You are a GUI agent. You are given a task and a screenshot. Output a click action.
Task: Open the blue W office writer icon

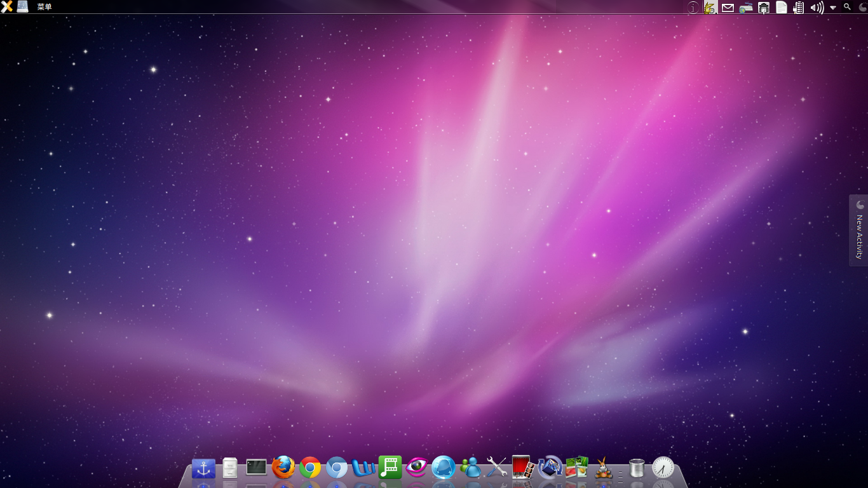pos(363,468)
